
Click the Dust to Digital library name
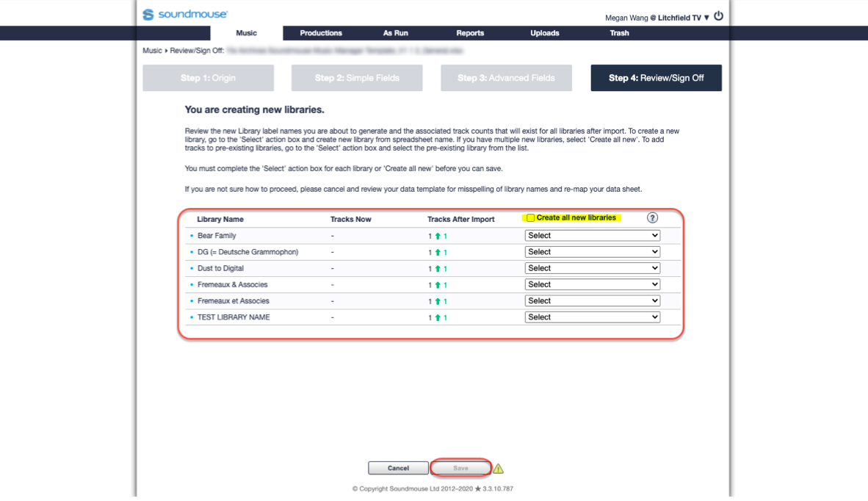pyautogui.click(x=220, y=268)
